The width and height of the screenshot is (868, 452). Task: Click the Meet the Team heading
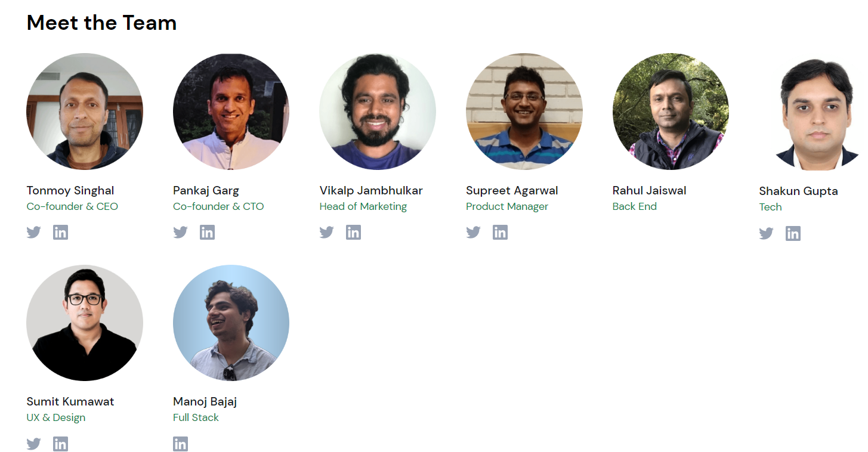[101, 23]
